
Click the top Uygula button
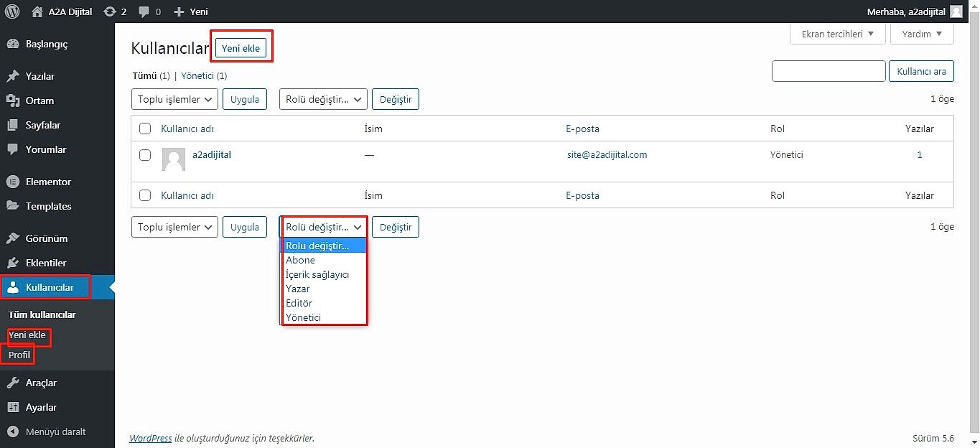245,99
